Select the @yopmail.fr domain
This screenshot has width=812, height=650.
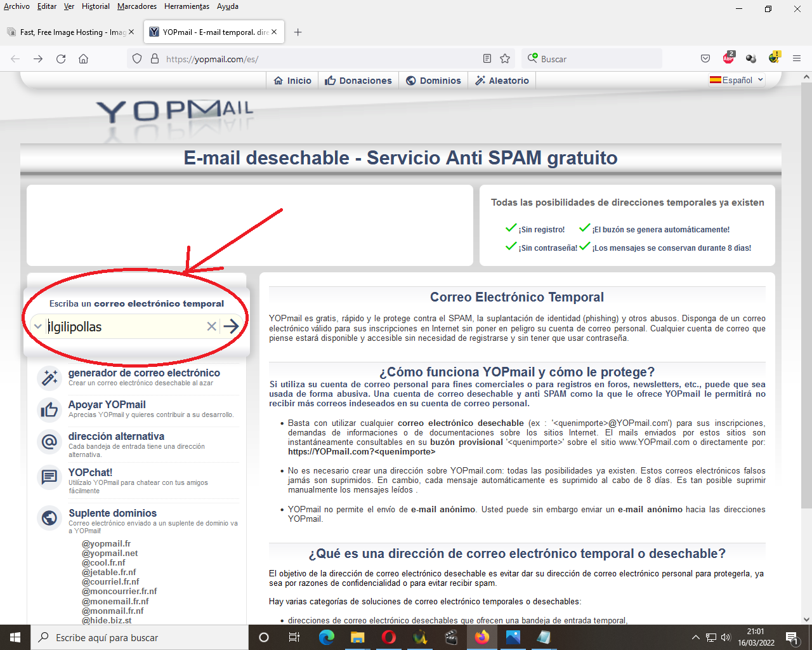tap(106, 543)
